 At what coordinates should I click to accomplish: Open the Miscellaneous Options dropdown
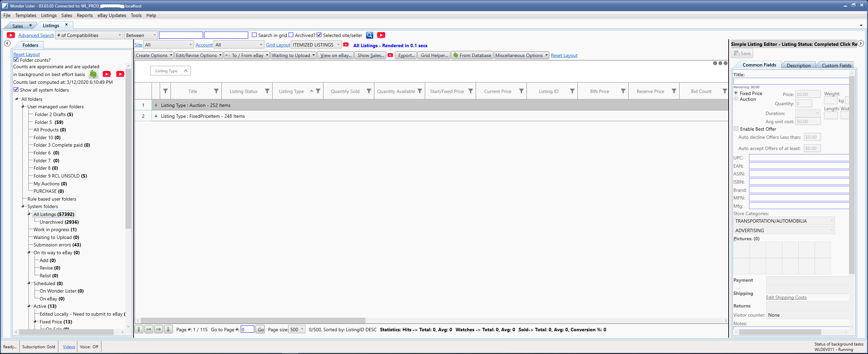click(x=521, y=55)
